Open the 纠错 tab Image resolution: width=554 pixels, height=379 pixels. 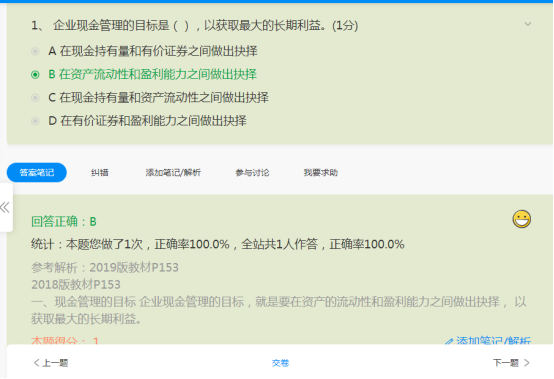[x=100, y=172]
